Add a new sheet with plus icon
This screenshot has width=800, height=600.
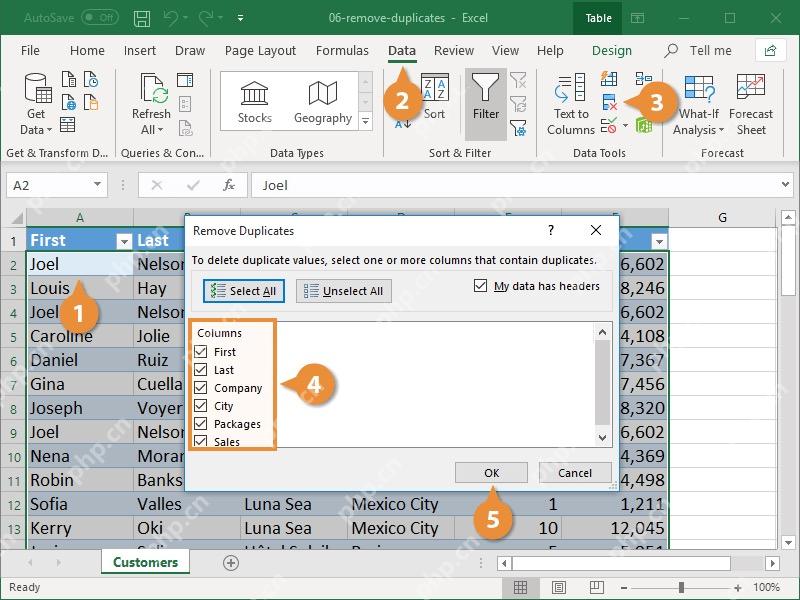coord(231,563)
